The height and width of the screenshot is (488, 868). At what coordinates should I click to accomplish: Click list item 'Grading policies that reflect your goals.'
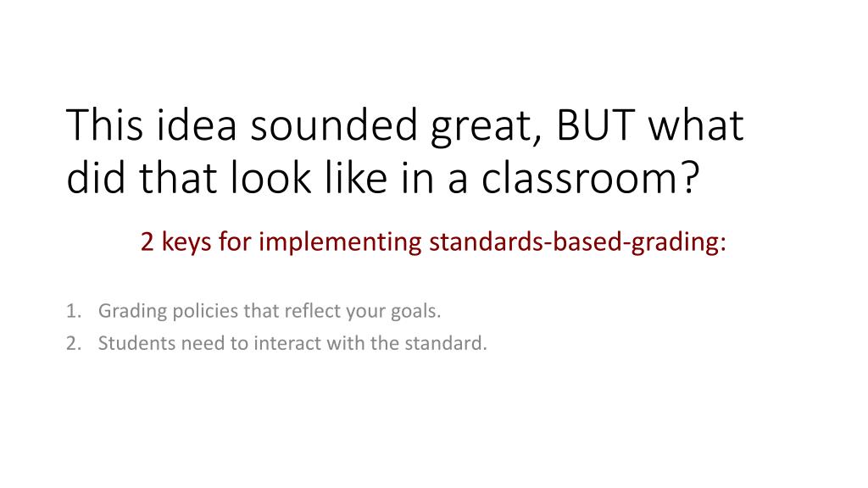point(270,311)
